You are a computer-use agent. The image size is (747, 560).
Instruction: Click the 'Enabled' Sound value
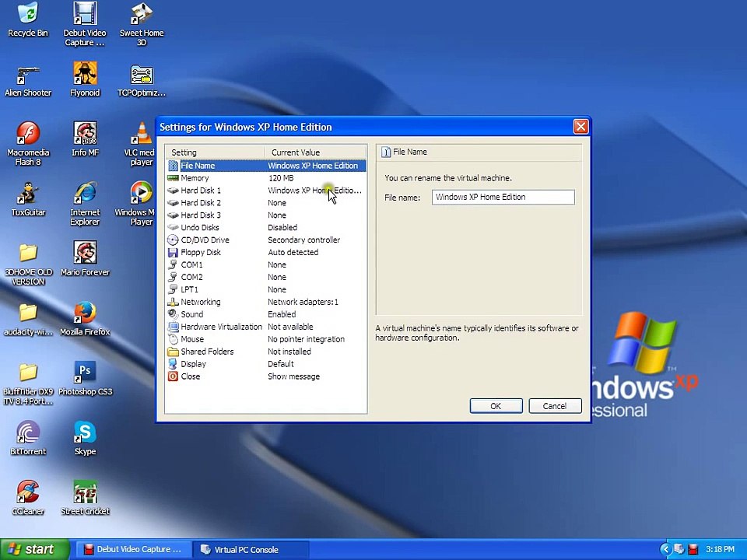tap(282, 314)
